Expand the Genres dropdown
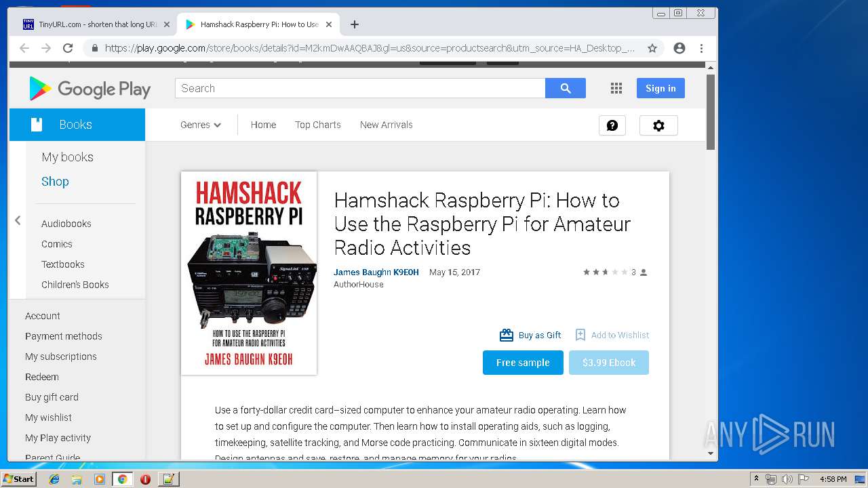The image size is (868, 488). 201,125
